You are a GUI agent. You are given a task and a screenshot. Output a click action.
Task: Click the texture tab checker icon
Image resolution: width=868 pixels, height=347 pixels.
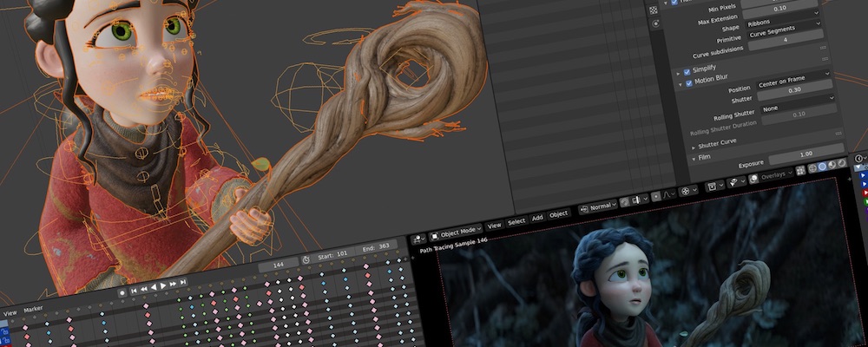click(654, 10)
